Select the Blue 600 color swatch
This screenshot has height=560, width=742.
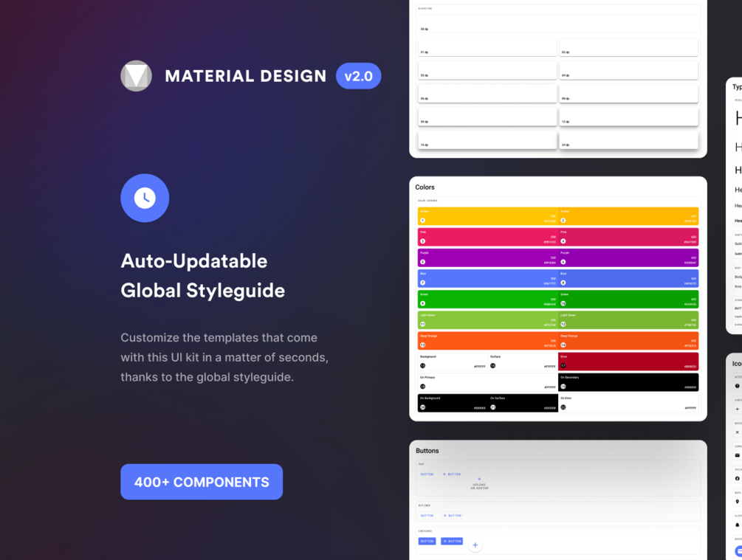[628, 279]
